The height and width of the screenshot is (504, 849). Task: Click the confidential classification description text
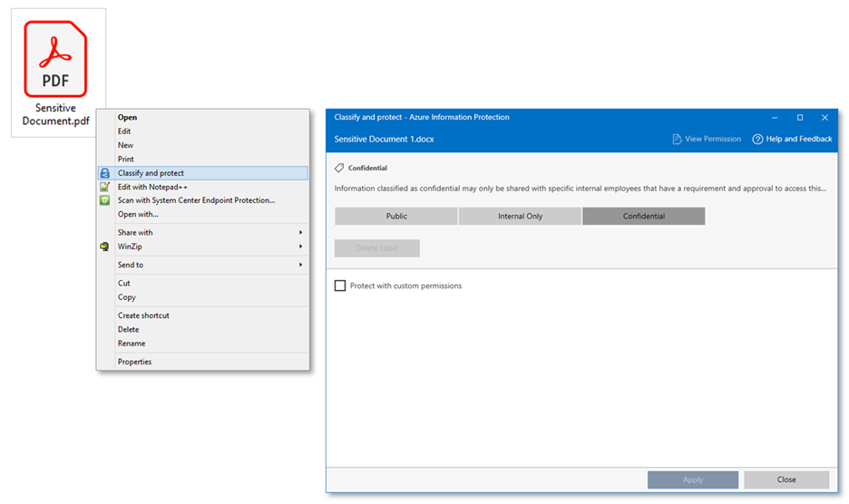[580, 189]
